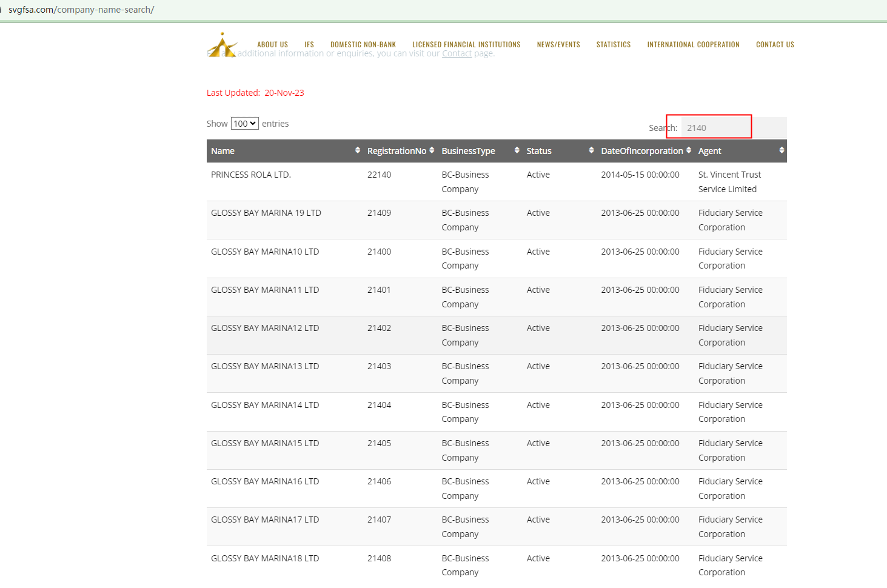
Task: Sort by DateOfIncorporation column arrows
Action: [689, 150]
